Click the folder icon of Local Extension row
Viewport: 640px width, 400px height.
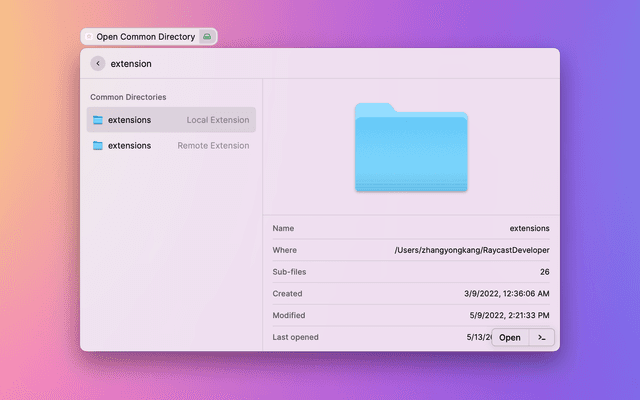tap(98, 120)
